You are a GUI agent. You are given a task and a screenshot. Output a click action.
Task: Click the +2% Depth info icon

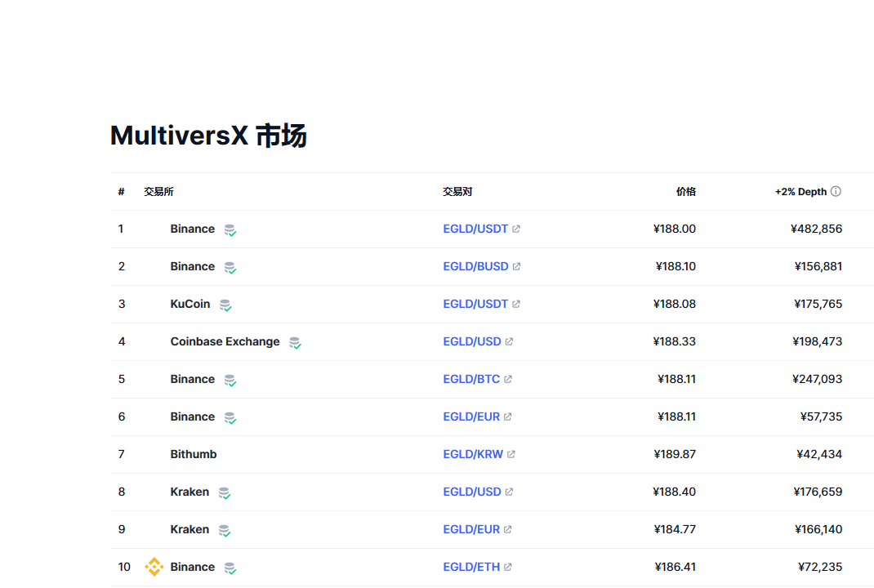click(836, 191)
